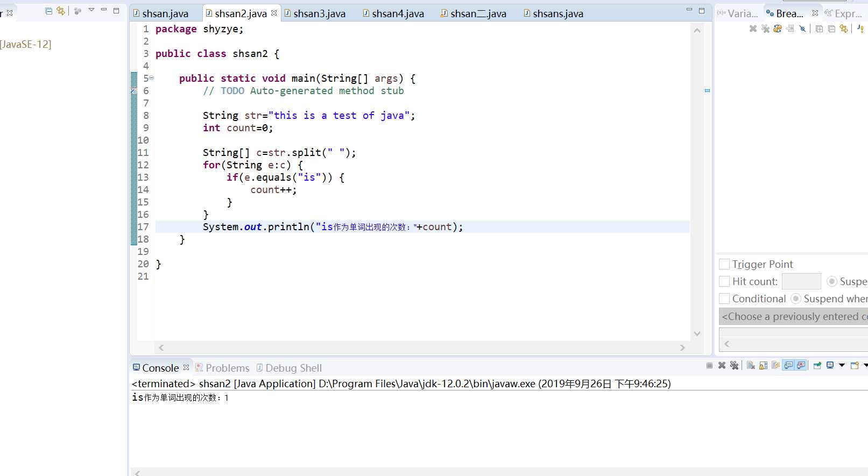This screenshot has width=868, height=476.
Task: Toggle Link with Editor in Package Explorer
Action: pos(61,11)
